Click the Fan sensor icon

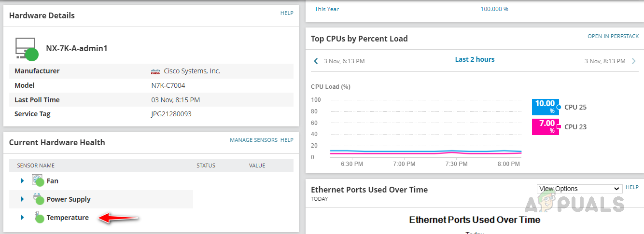38,180
